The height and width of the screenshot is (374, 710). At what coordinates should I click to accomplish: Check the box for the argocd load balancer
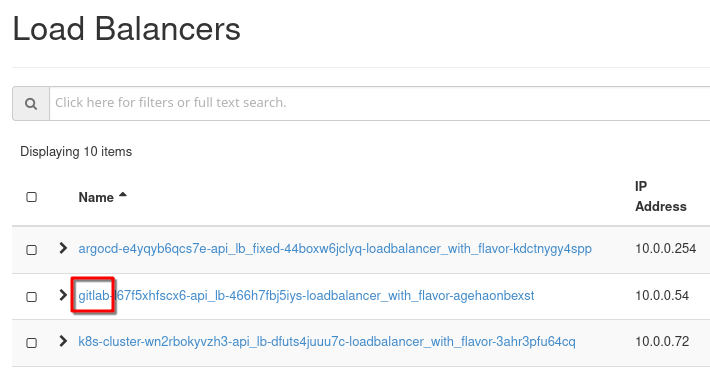coord(31,250)
